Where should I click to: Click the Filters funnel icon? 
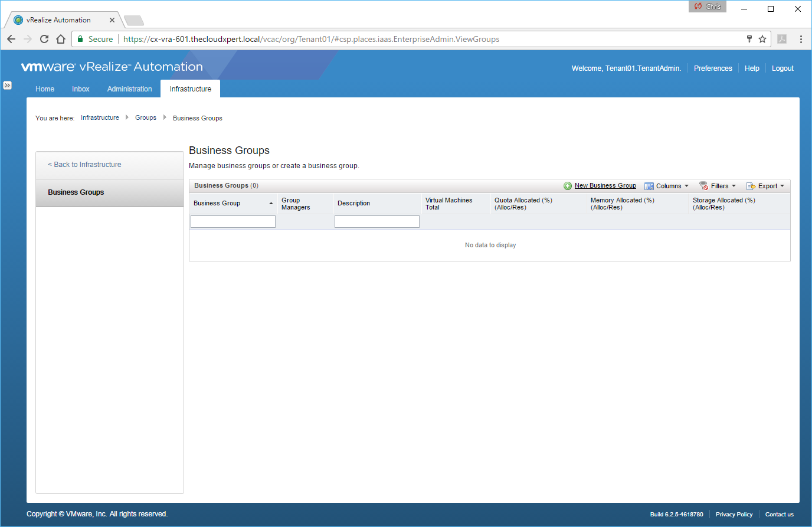[x=703, y=186]
